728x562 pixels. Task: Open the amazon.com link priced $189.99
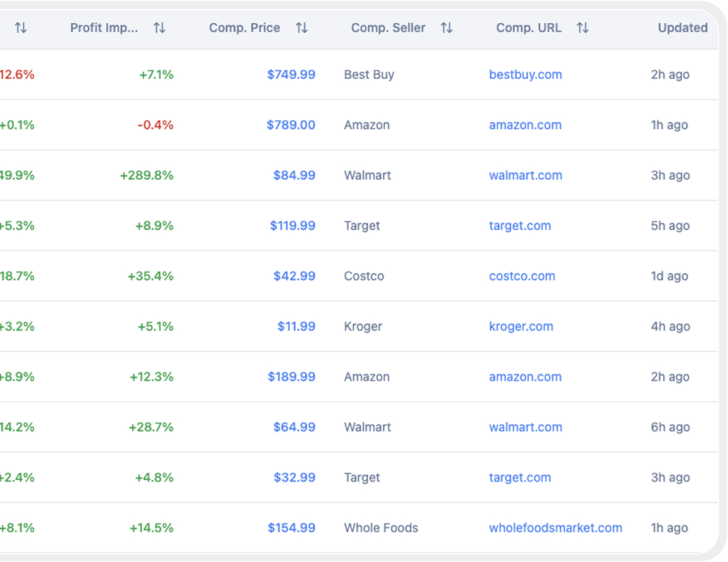click(525, 377)
